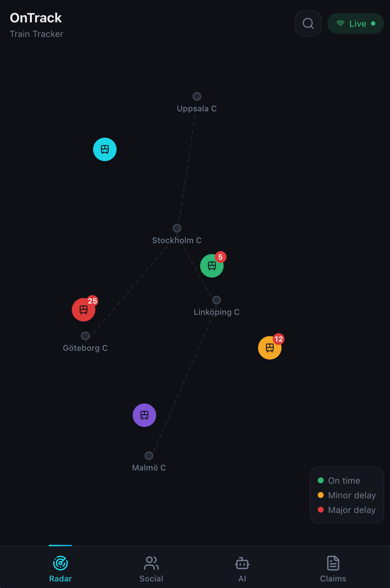Click the OnTrack app title
This screenshot has height=588, width=390.
pos(36,18)
